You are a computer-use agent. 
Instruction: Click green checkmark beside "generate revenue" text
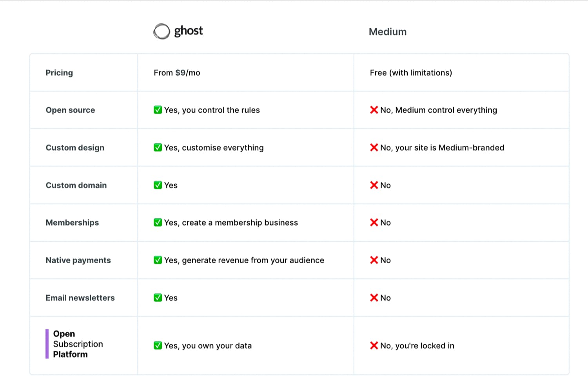pos(158,260)
